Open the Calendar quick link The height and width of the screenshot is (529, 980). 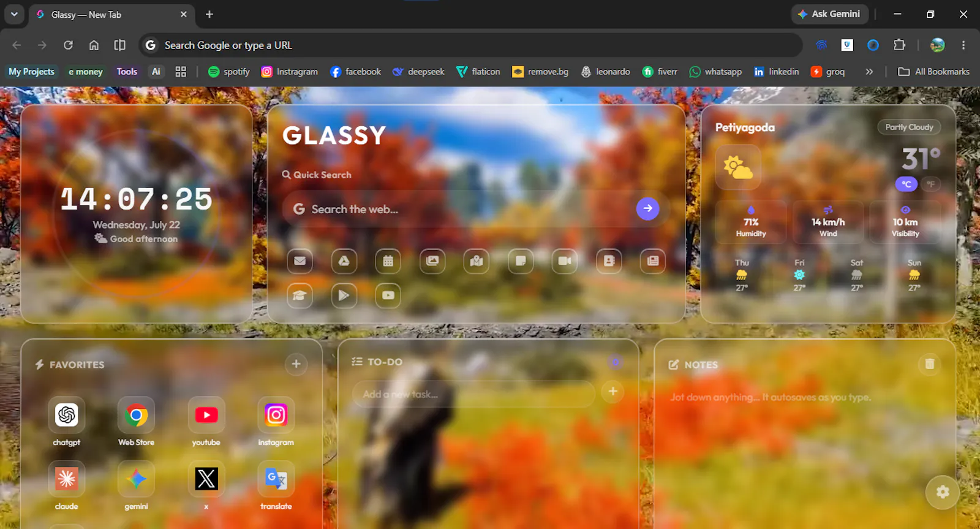point(388,261)
